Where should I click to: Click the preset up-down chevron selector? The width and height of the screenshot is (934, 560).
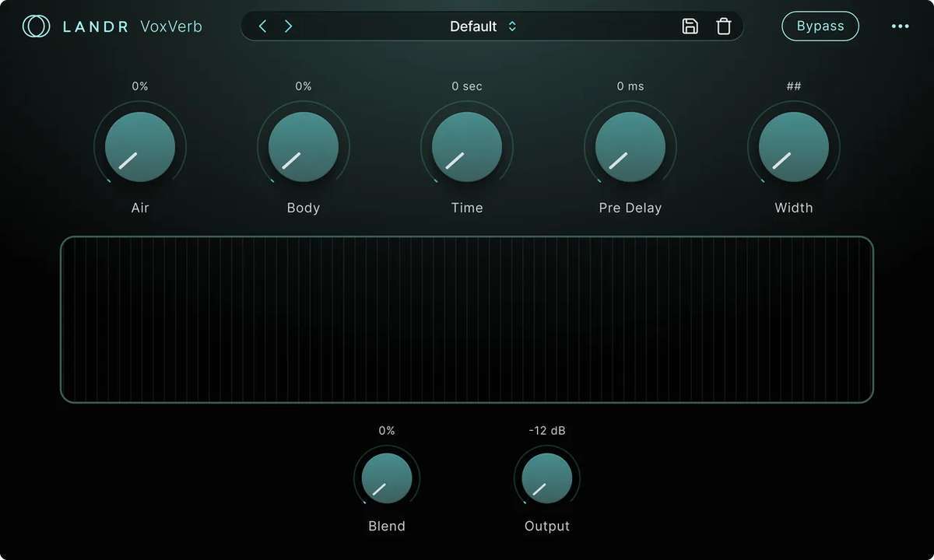tap(512, 26)
